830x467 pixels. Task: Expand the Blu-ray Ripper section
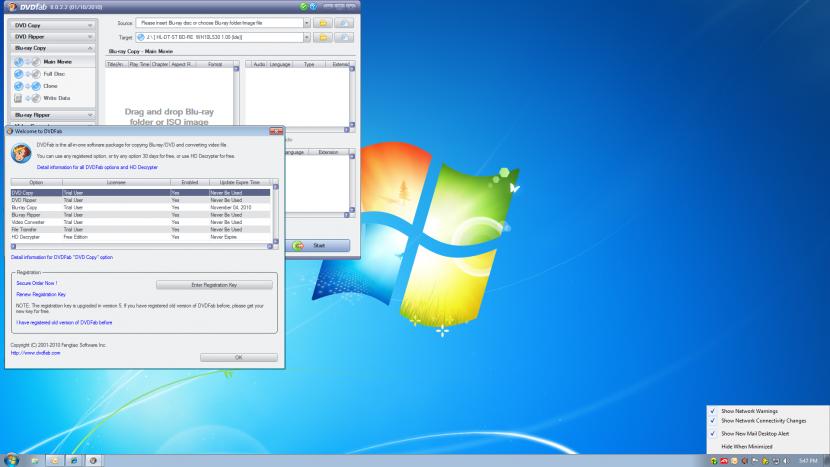(x=52, y=115)
